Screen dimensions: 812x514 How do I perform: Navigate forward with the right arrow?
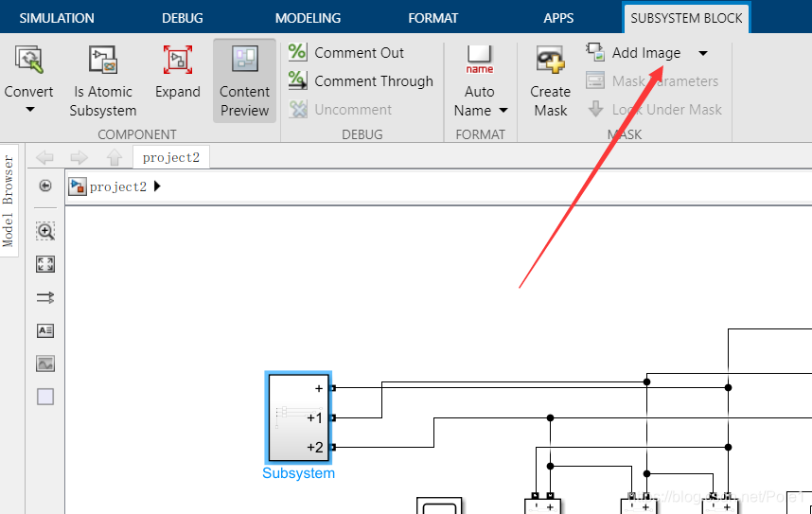(79, 157)
